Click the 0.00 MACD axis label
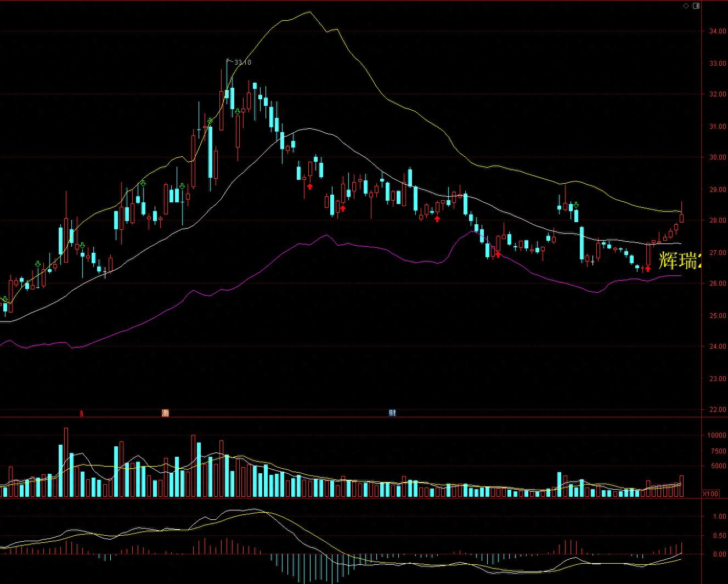728x584 pixels. [x=719, y=554]
